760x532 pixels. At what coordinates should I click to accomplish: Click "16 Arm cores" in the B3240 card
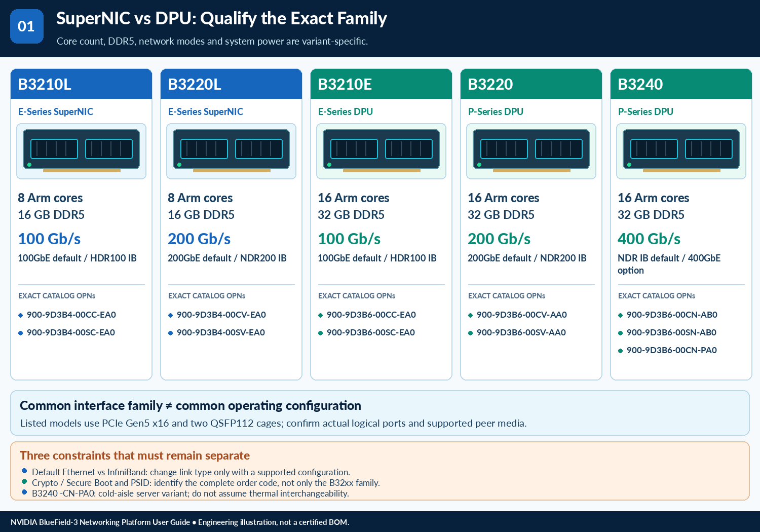coord(654,198)
